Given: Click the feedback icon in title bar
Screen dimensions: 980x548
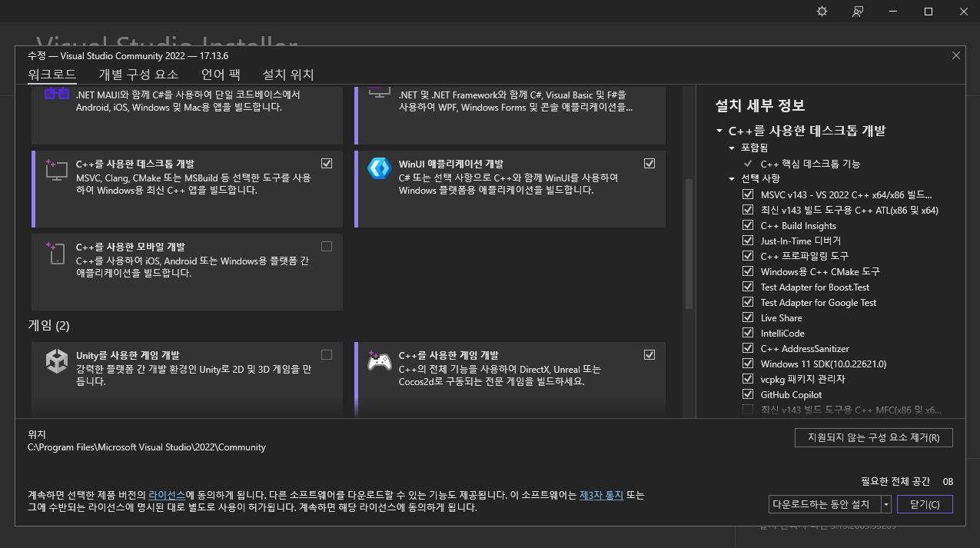Looking at the screenshot, I should point(858,12).
